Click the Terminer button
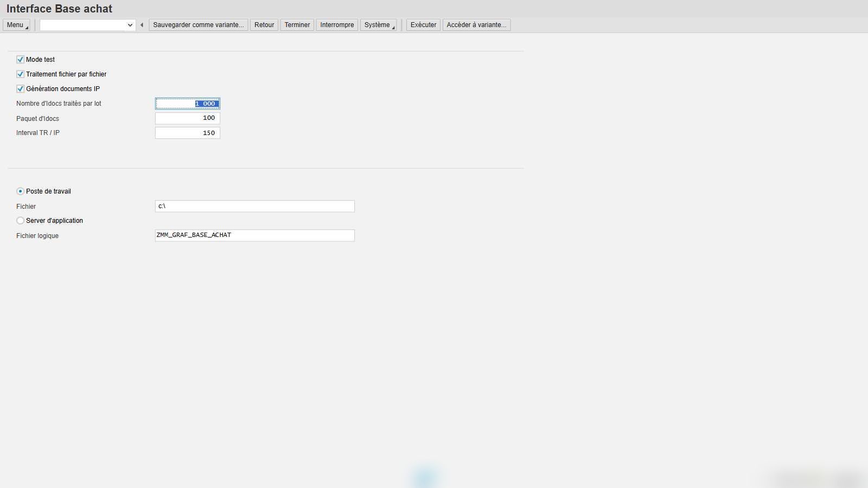Viewport: 868px width, 488px height. 297,25
